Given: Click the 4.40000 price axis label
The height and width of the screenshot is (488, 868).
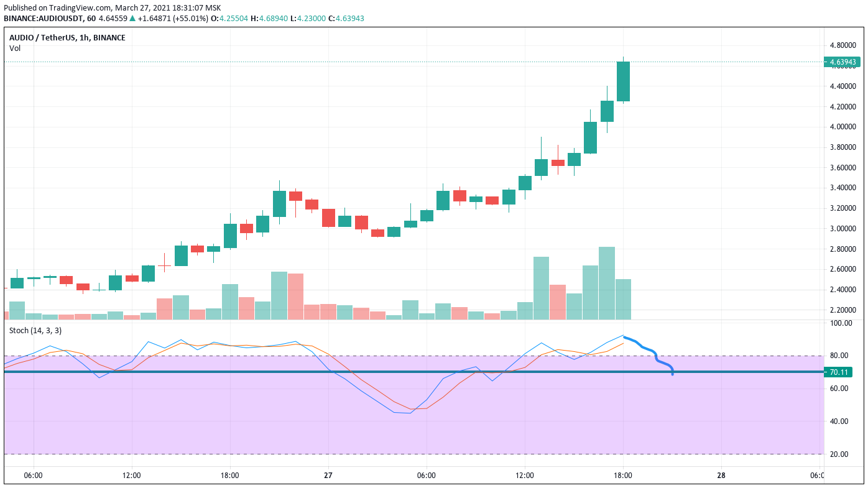Looking at the screenshot, I should point(843,86).
